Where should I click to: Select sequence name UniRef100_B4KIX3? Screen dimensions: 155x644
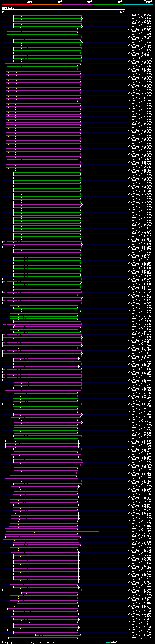(139, 287)
